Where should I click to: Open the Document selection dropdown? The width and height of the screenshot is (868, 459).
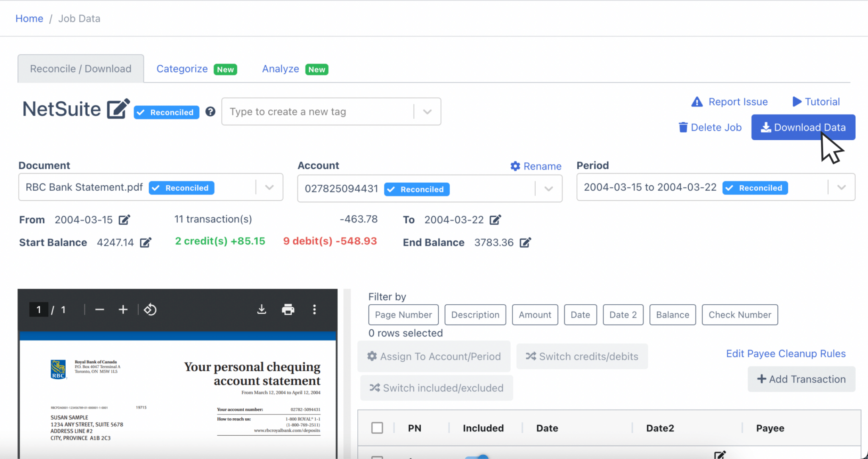click(x=269, y=187)
